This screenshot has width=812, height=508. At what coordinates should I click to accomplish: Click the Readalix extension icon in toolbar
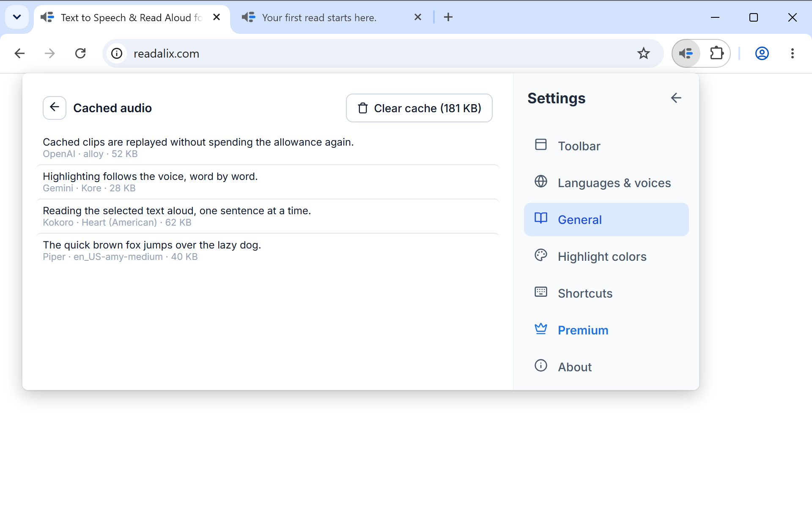[x=686, y=53]
